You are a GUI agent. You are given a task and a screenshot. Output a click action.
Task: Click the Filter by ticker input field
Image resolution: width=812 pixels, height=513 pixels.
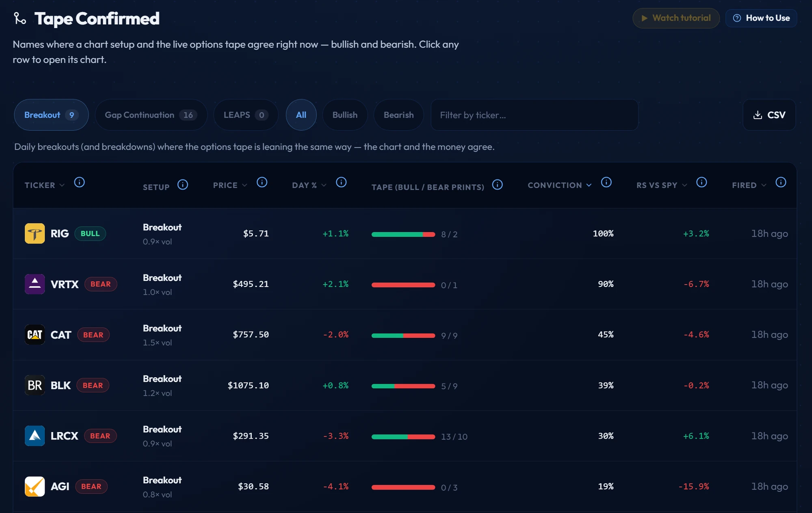(534, 115)
